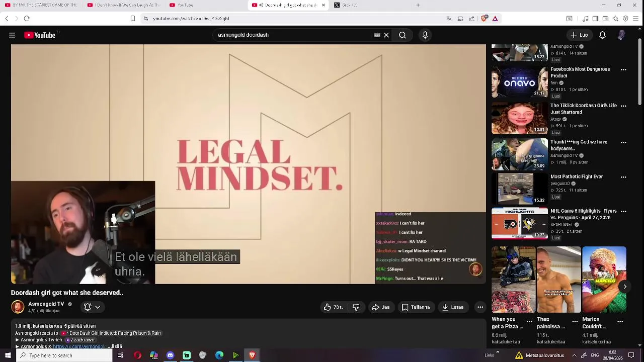This screenshot has width=644, height=362.
Task: Run search with the magnifier button
Action: tap(403, 35)
